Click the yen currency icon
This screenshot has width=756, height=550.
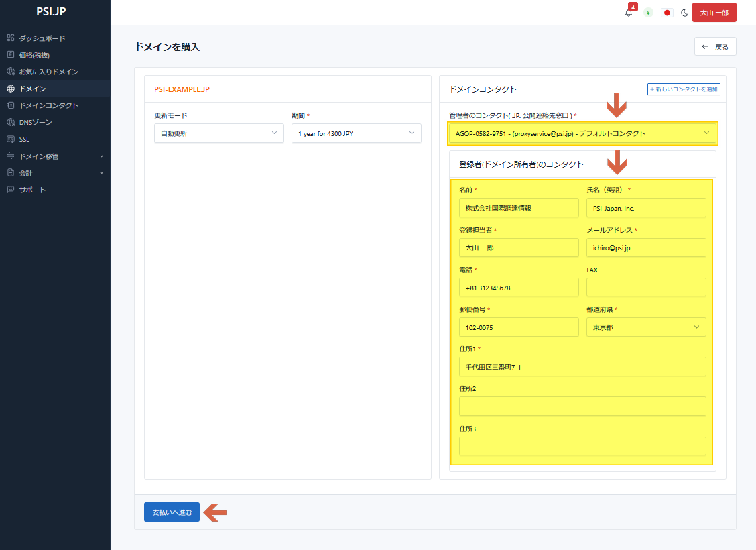648,13
